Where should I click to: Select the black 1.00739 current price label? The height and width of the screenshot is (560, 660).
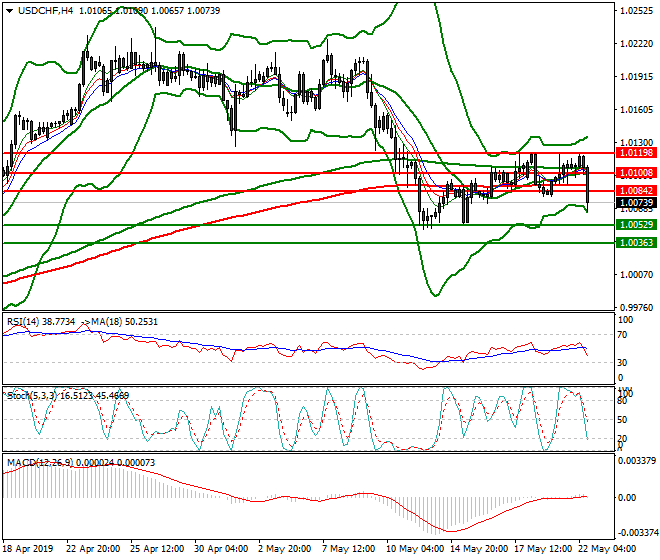pyautogui.click(x=637, y=203)
